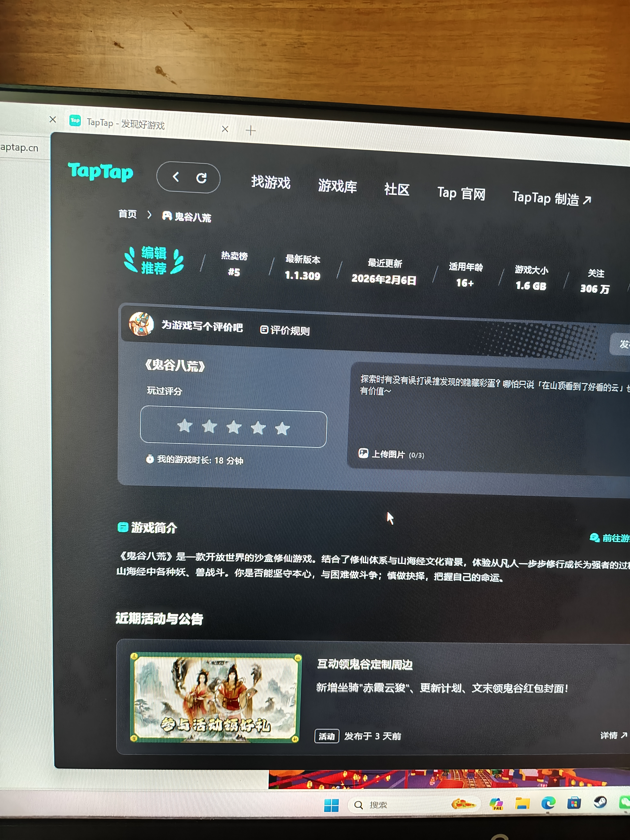Open Microsoft Edge from taskbar
Image resolution: width=630 pixels, height=840 pixels.
tap(548, 803)
